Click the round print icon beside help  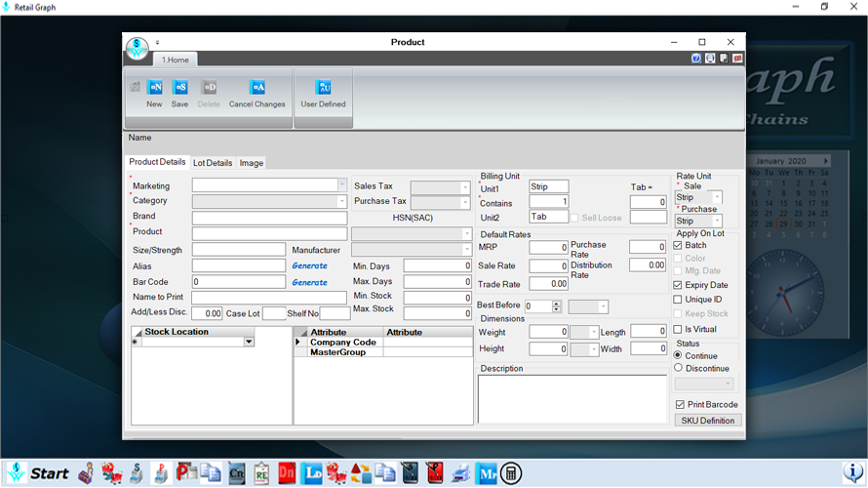[x=710, y=59]
